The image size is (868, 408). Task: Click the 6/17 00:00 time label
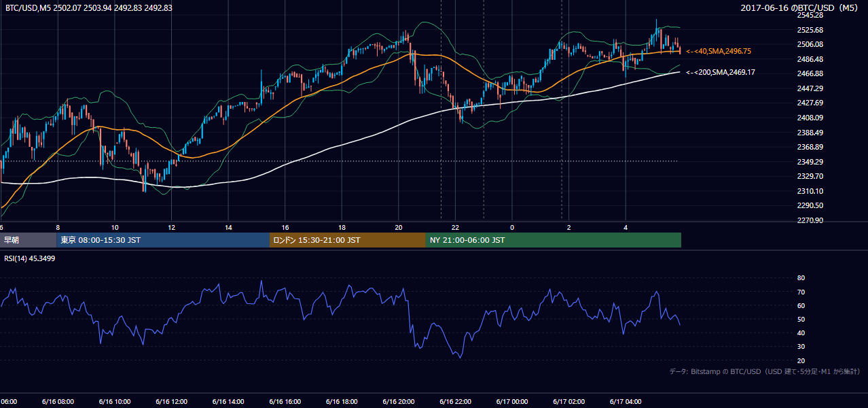click(512, 402)
